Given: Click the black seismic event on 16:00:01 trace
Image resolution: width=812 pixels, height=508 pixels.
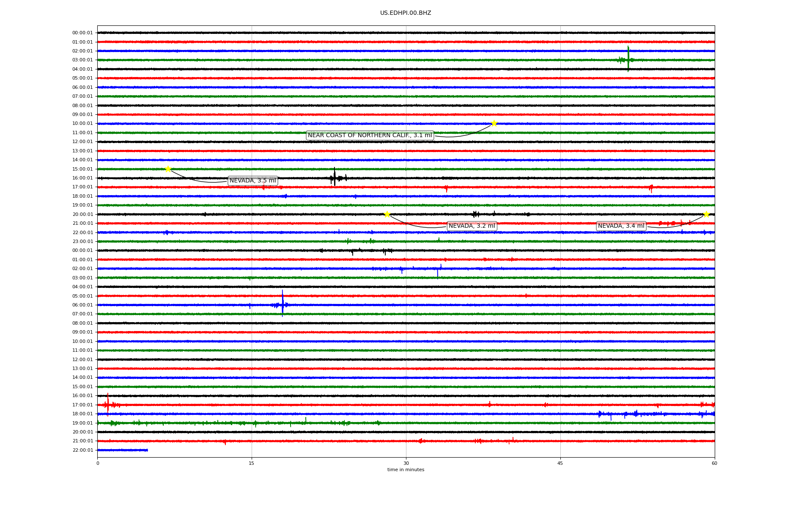Looking at the screenshot, I should [335, 177].
